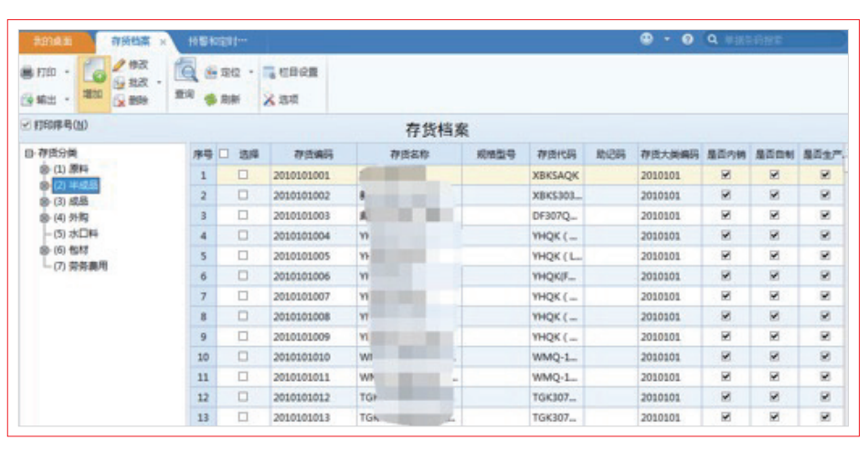Toggle the 打印序号(N) checkbox
This screenshot has height=452, width=868.
[26, 125]
